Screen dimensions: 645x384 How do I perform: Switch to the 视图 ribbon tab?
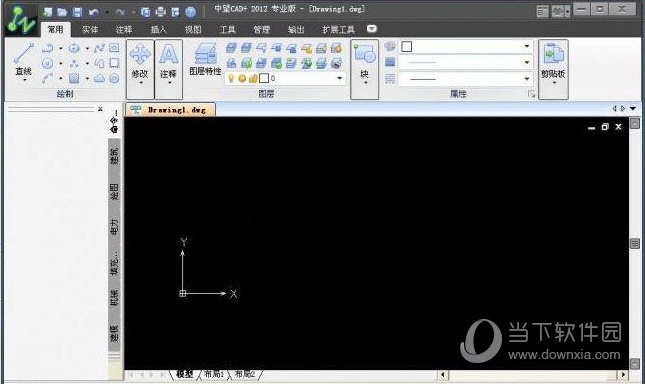coord(193,29)
